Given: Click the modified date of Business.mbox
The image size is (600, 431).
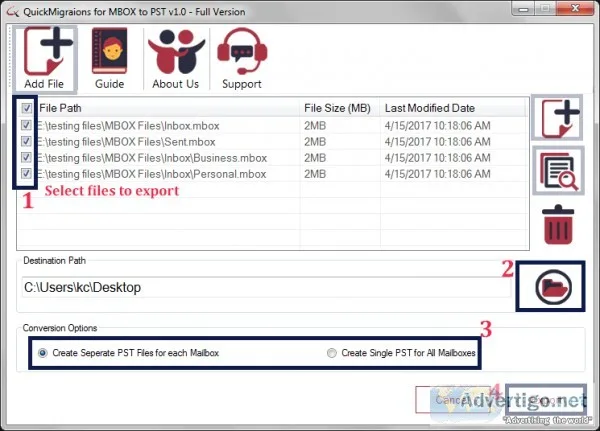Looking at the screenshot, I should tap(437, 158).
